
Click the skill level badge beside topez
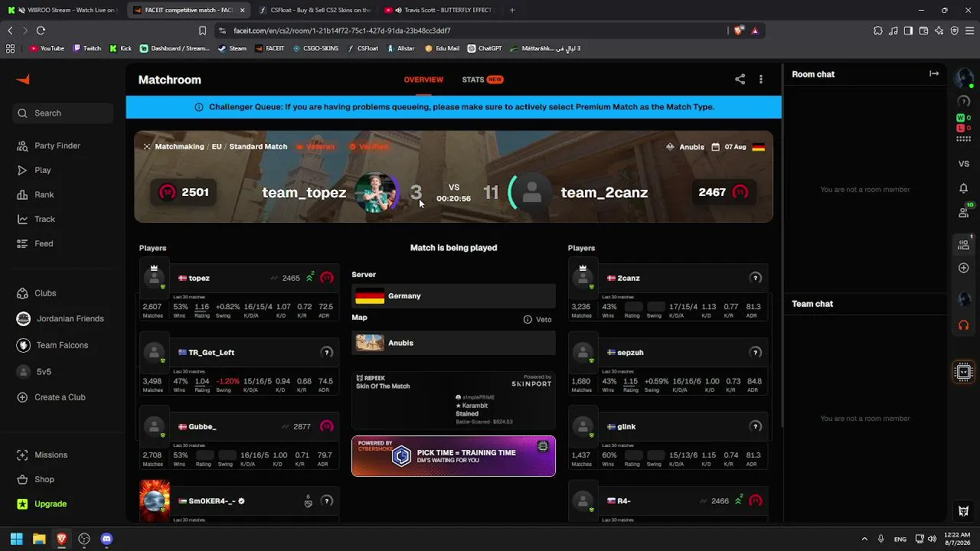(327, 279)
